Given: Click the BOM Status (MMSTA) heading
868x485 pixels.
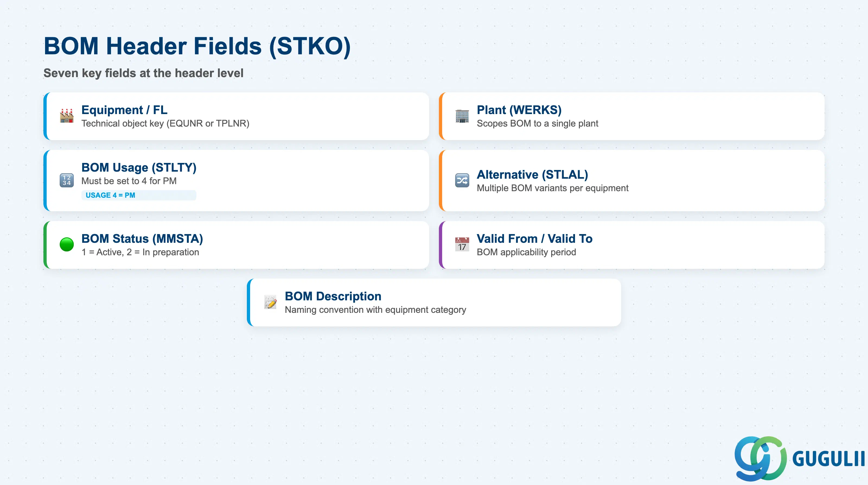Looking at the screenshot, I should (x=142, y=239).
